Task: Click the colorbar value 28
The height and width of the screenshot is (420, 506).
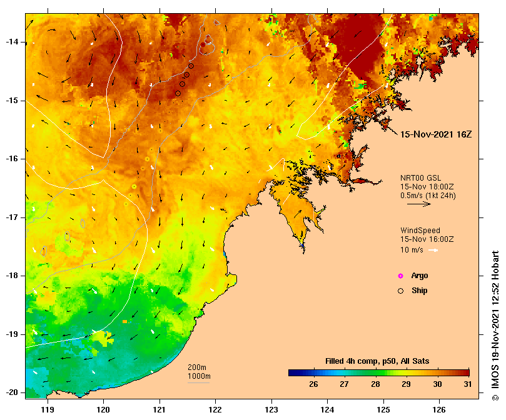Action: [x=375, y=384]
